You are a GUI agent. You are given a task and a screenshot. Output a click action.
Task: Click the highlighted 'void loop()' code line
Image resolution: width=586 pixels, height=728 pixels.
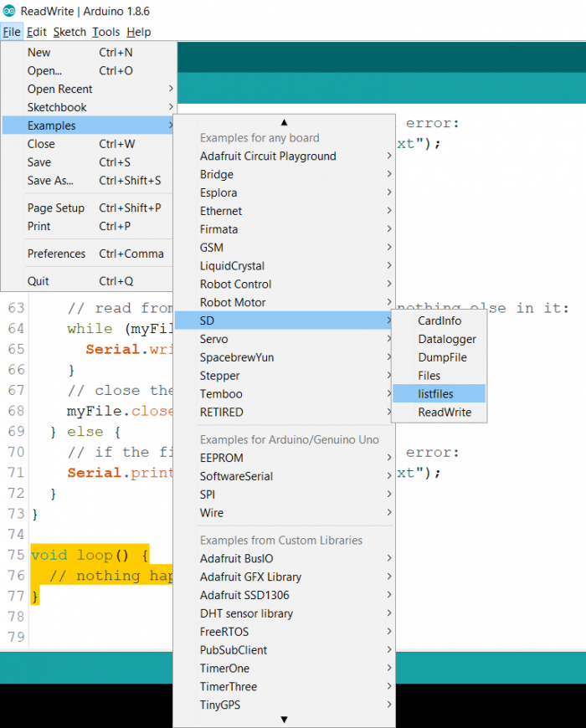[x=90, y=555]
